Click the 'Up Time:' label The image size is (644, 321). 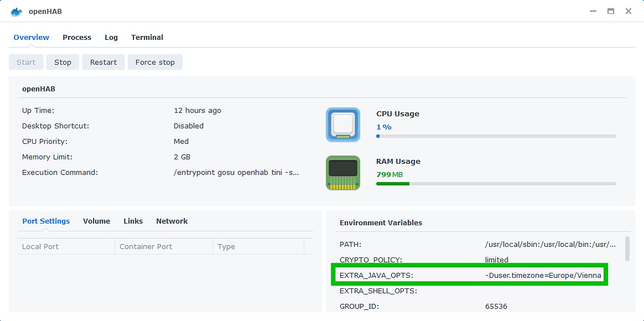tap(38, 111)
